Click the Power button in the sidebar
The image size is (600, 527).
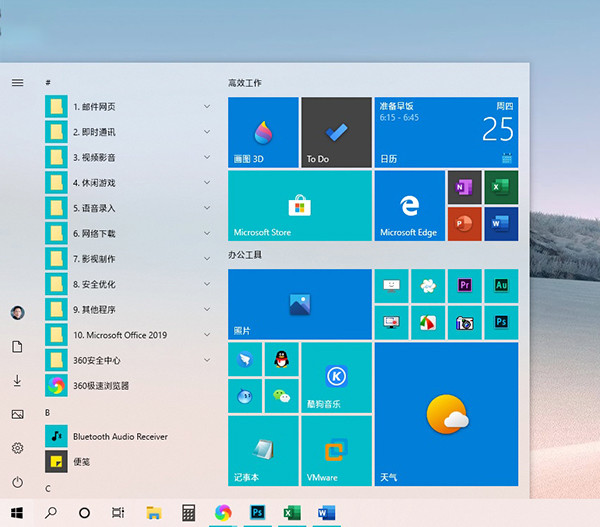[x=17, y=482]
